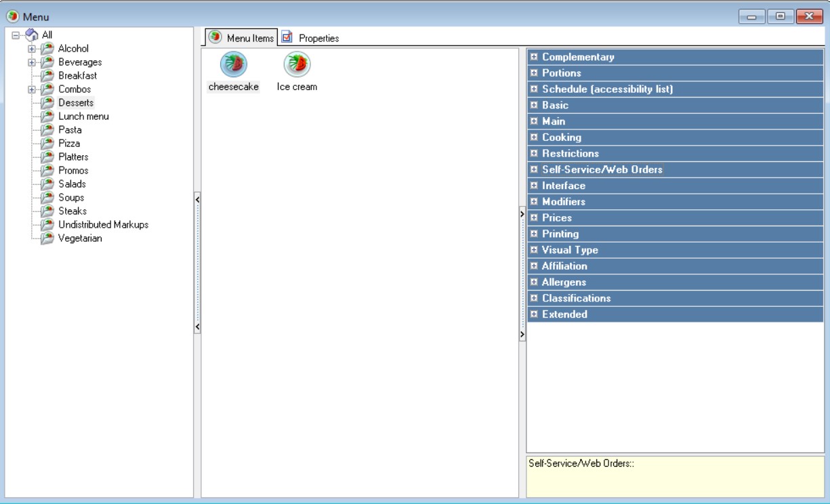830x504 pixels.
Task: Expand the Basic properties section
Action: click(x=534, y=106)
